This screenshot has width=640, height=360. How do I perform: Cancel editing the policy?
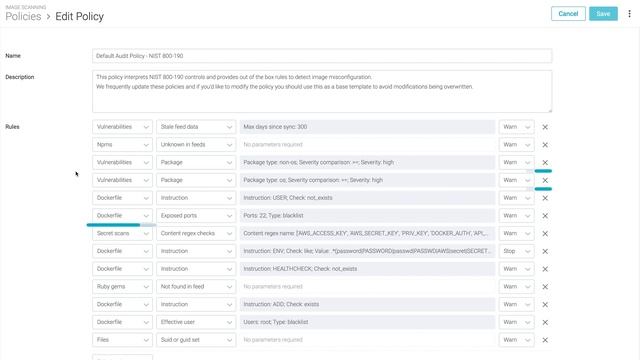tap(568, 13)
